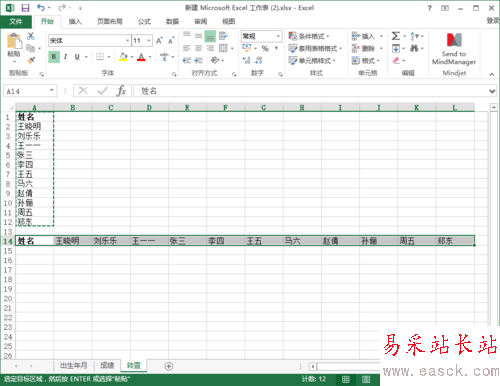Click the Decrease Decimal icon

(x=259, y=60)
